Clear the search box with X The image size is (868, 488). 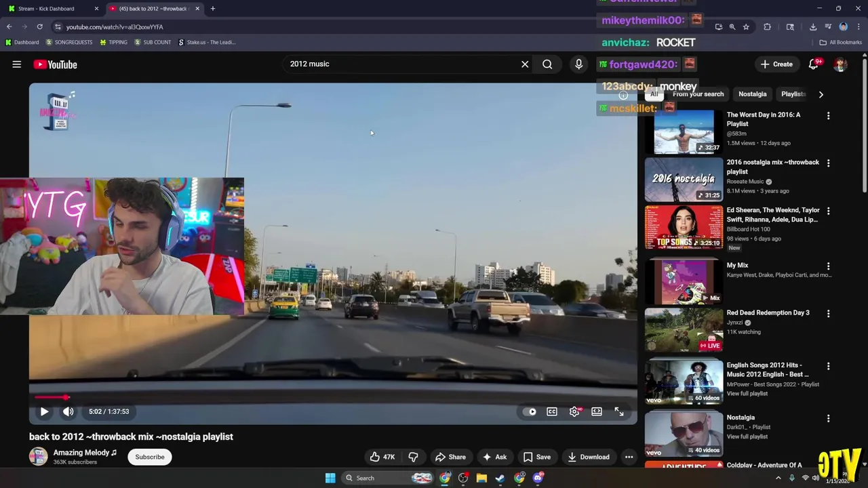[525, 64]
